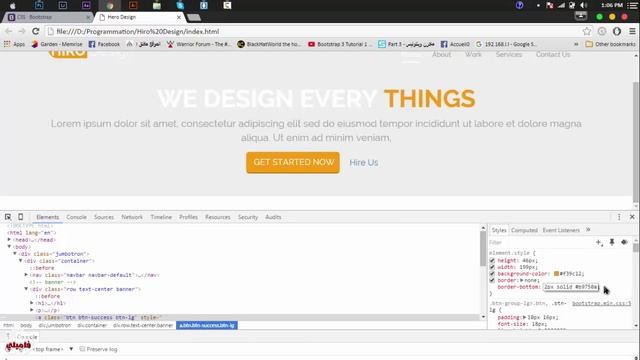Open BlackHatWorld bookmark

269,44
